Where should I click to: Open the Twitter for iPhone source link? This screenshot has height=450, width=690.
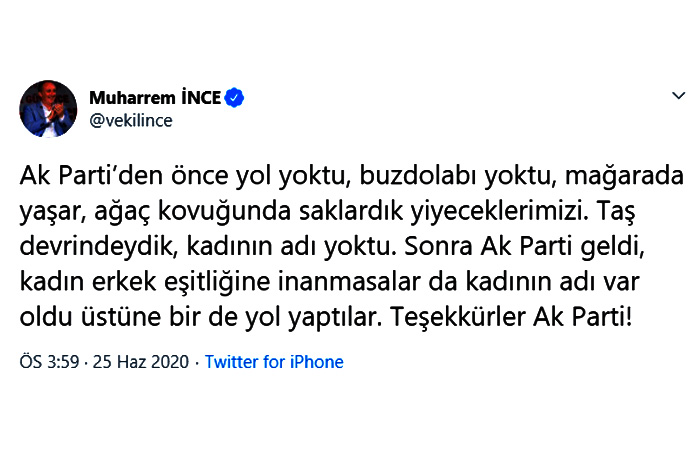[274, 362]
